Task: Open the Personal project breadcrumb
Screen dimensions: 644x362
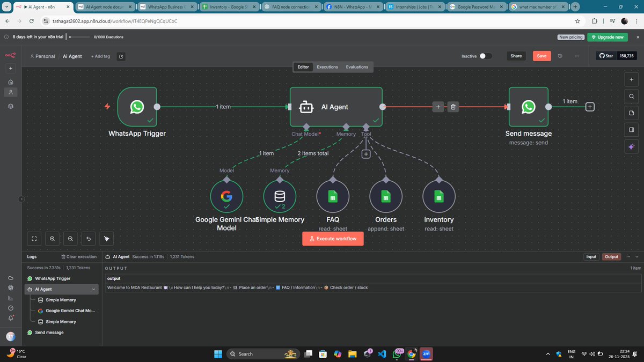Action: (42, 56)
